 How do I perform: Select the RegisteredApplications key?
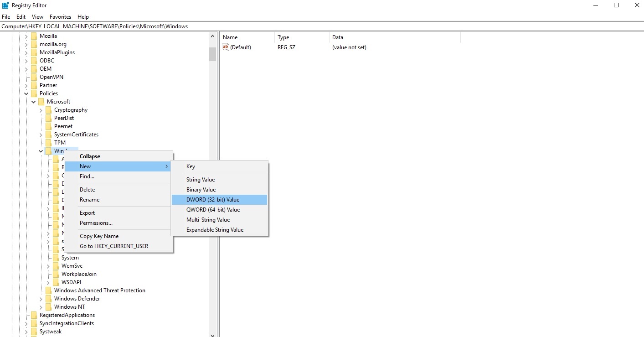point(67,315)
